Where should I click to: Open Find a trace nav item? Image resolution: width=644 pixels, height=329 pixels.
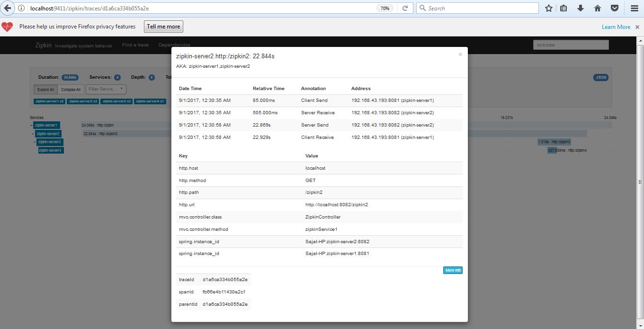[135, 45]
